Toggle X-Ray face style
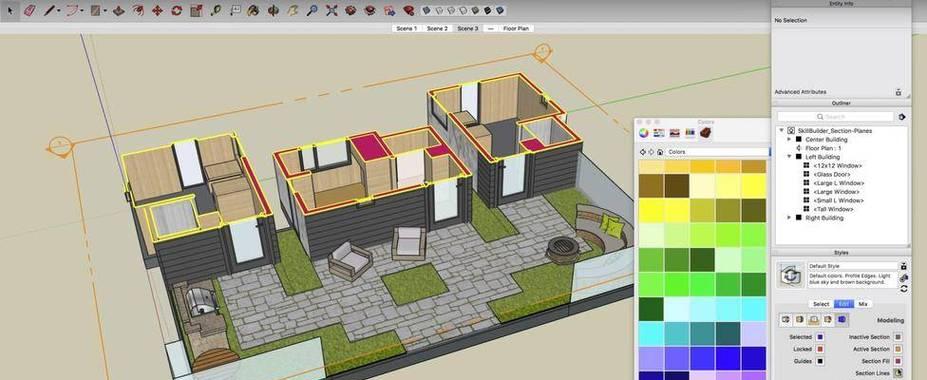The image size is (927, 380). (x=426, y=10)
